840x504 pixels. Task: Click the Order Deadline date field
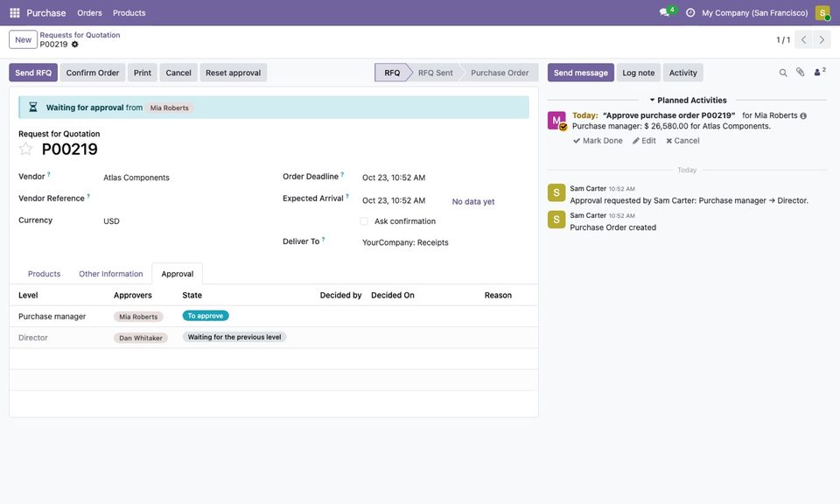coord(394,178)
